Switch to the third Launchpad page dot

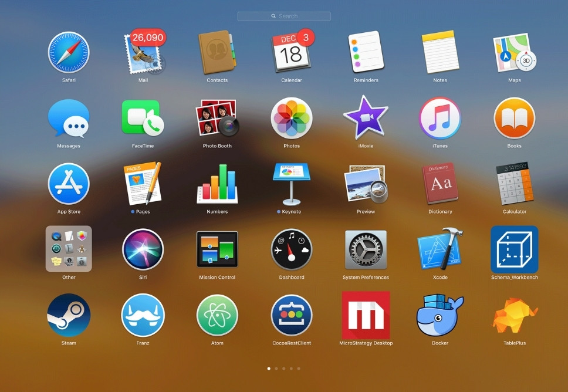pyautogui.click(x=283, y=369)
